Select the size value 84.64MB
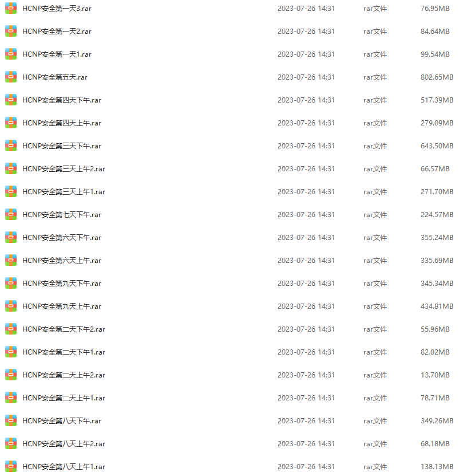 point(435,32)
